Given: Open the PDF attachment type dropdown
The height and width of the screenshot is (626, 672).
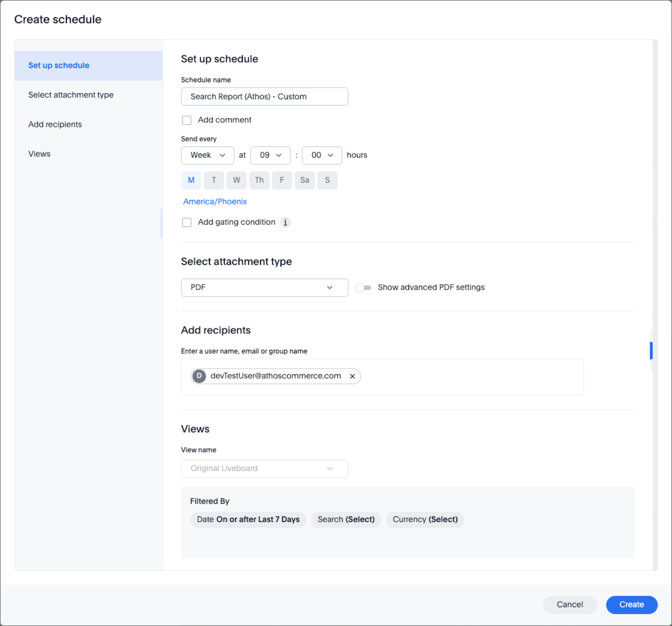Looking at the screenshot, I should click(x=264, y=288).
